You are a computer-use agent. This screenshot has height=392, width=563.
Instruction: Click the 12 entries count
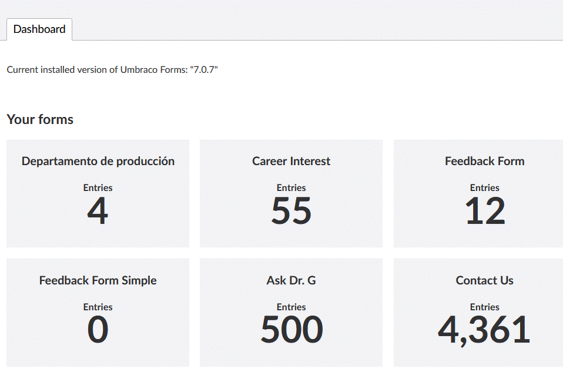point(485,211)
